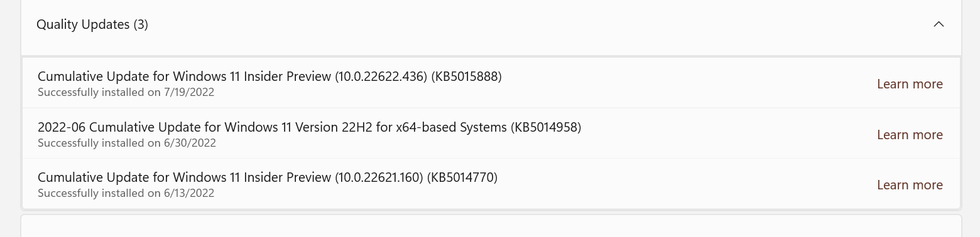Collapse the Quality Updates section chevron
Image resolution: width=980 pixels, height=237 pixels.
(939, 24)
